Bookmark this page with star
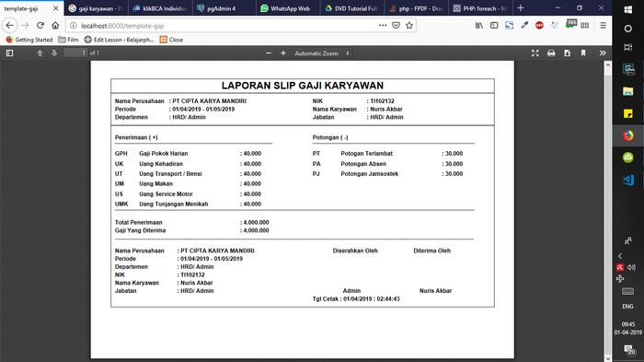Viewport: 644px width, 362px height. coord(409,26)
